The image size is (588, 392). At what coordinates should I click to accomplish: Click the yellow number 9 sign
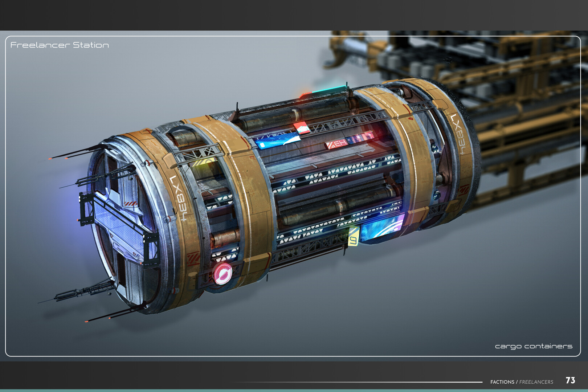[x=354, y=236]
